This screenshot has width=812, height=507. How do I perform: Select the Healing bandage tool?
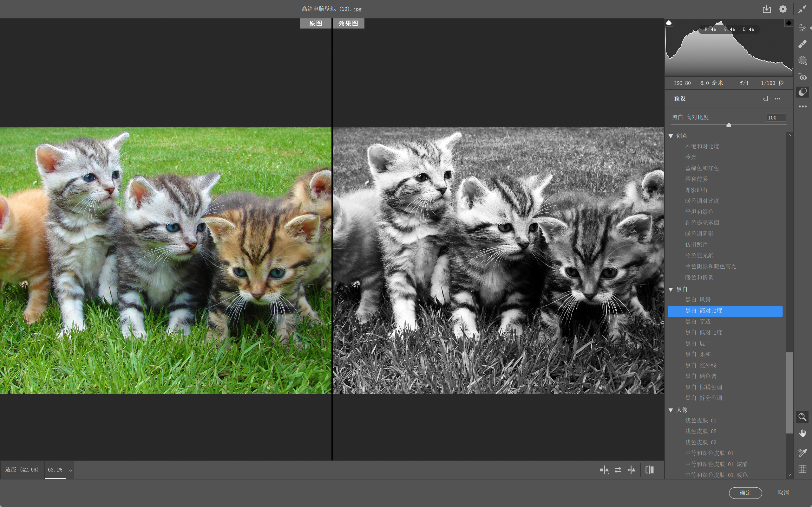pos(802,44)
